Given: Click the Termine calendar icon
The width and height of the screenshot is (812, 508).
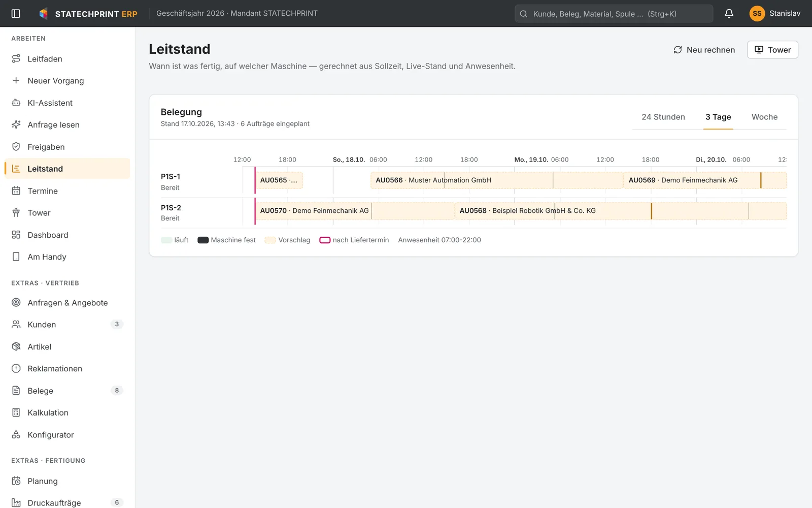Looking at the screenshot, I should pos(16,191).
